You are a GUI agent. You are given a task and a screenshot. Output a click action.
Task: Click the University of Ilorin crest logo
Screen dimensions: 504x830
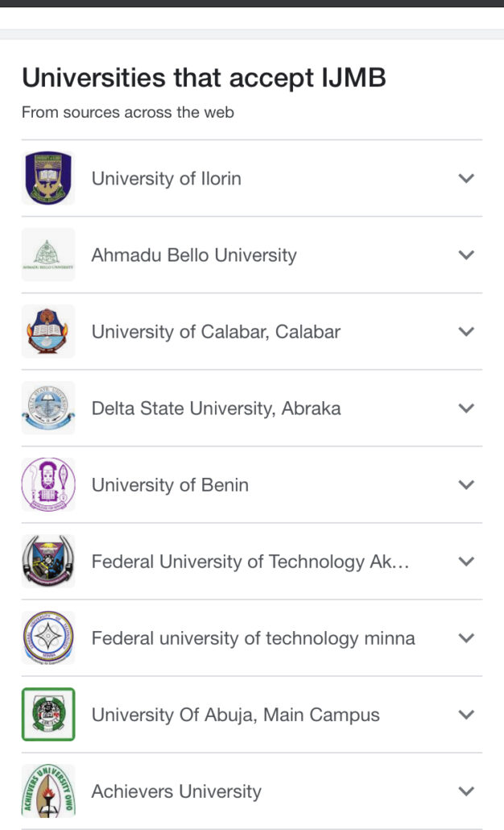click(x=48, y=178)
